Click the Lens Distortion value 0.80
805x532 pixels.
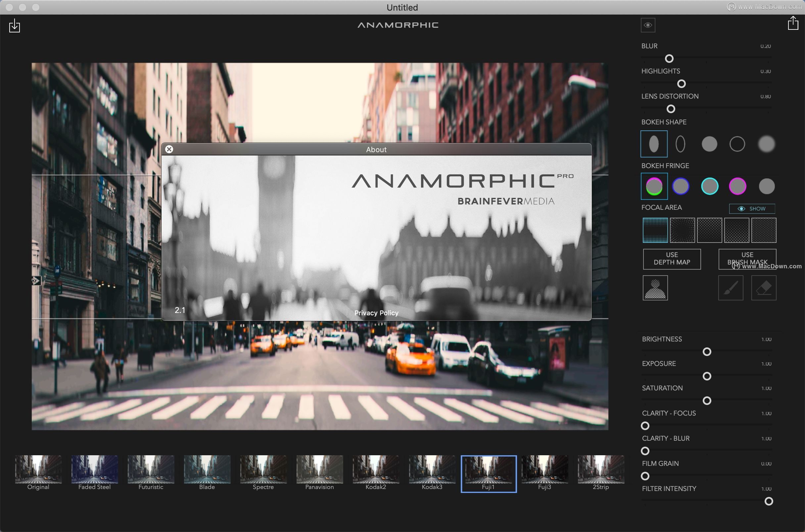coord(765,96)
